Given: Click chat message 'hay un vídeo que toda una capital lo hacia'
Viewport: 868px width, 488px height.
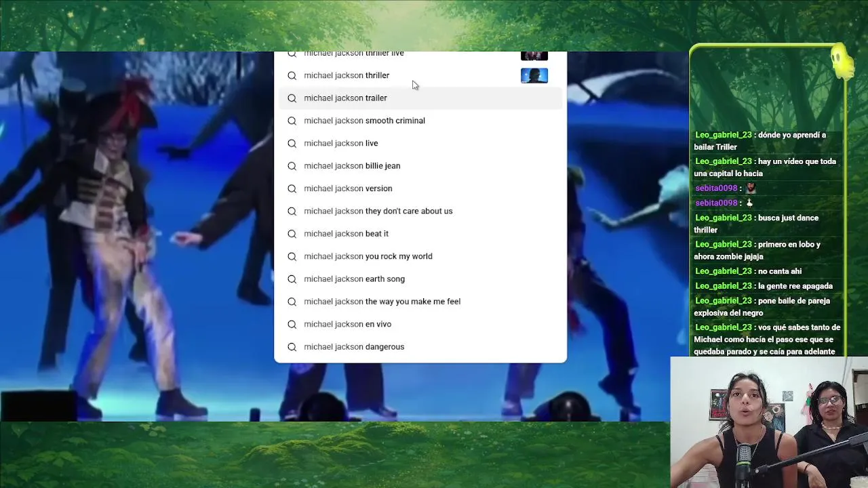Looking at the screenshot, I should point(765,167).
